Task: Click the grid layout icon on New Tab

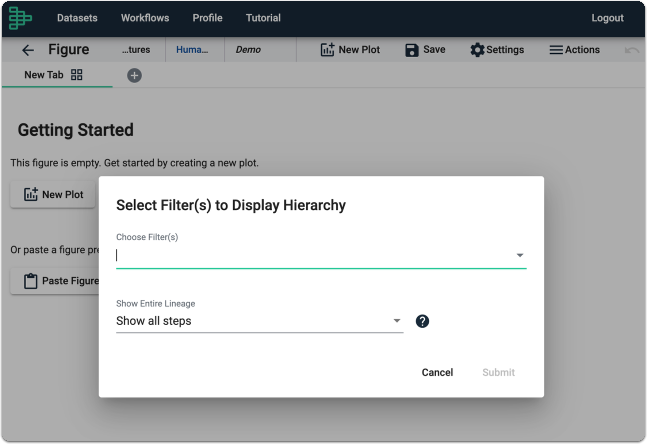Action: [76, 75]
